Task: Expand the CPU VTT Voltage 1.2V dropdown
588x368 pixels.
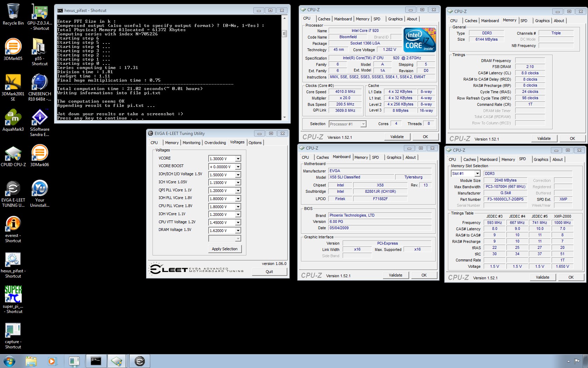Action: pos(238,223)
